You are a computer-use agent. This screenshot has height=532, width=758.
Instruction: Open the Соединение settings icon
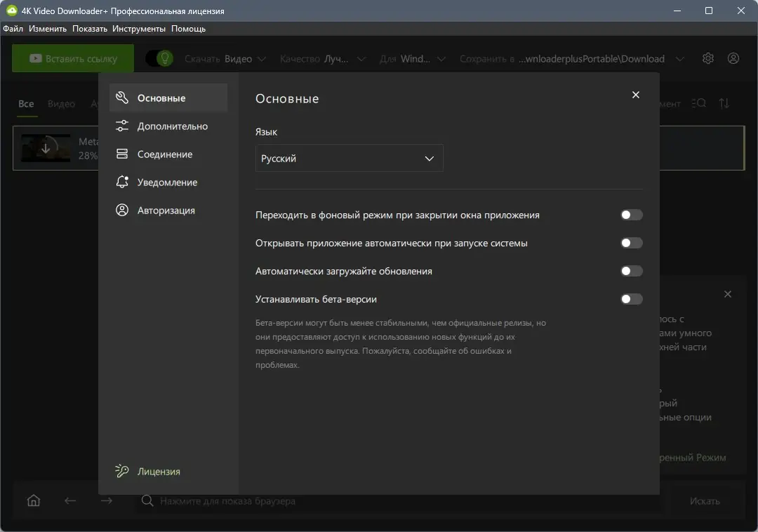[x=122, y=154]
